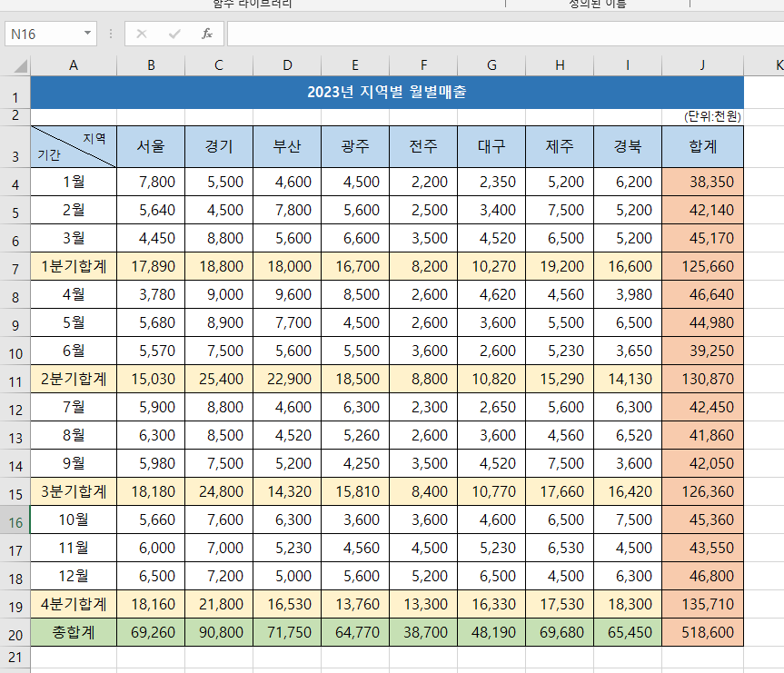Click the Cancel (X) formula bar icon
The image size is (784, 673).
point(142,34)
